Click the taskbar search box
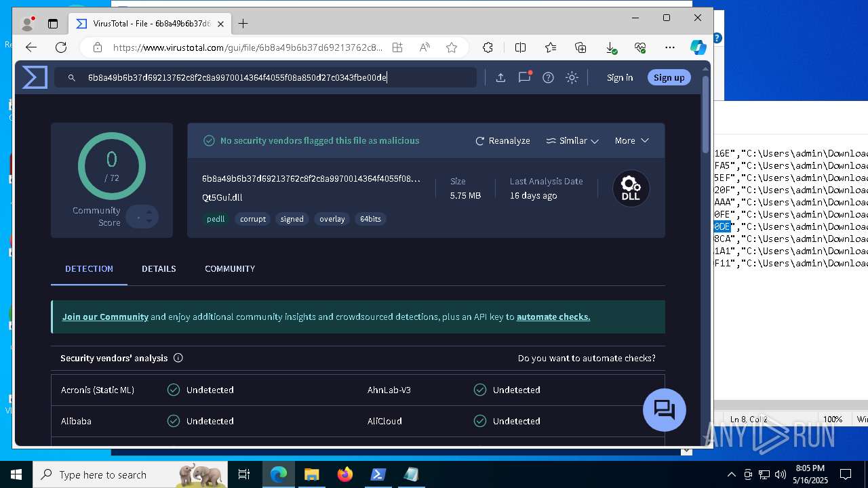Screen dimensions: 868x488 (x=132, y=474)
